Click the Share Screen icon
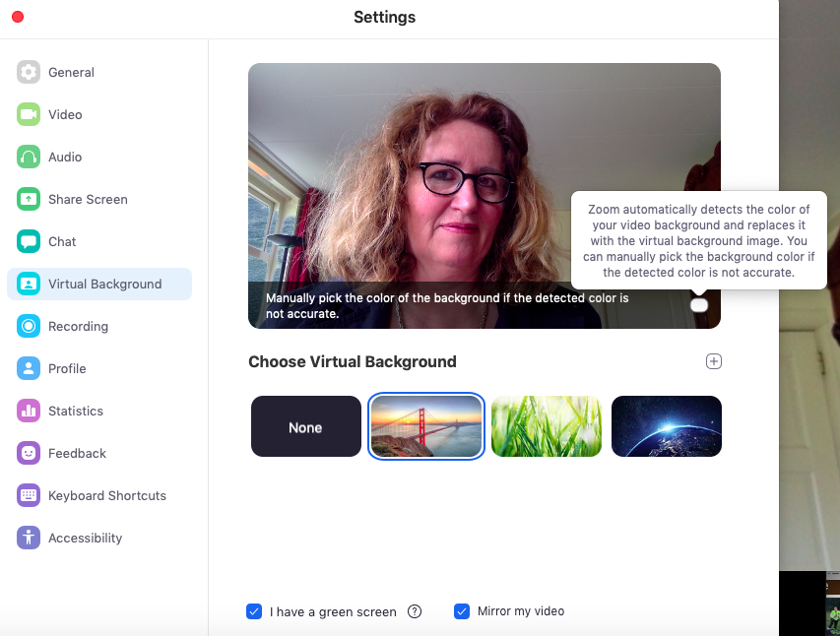This screenshot has width=840, height=636. pos(29,199)
